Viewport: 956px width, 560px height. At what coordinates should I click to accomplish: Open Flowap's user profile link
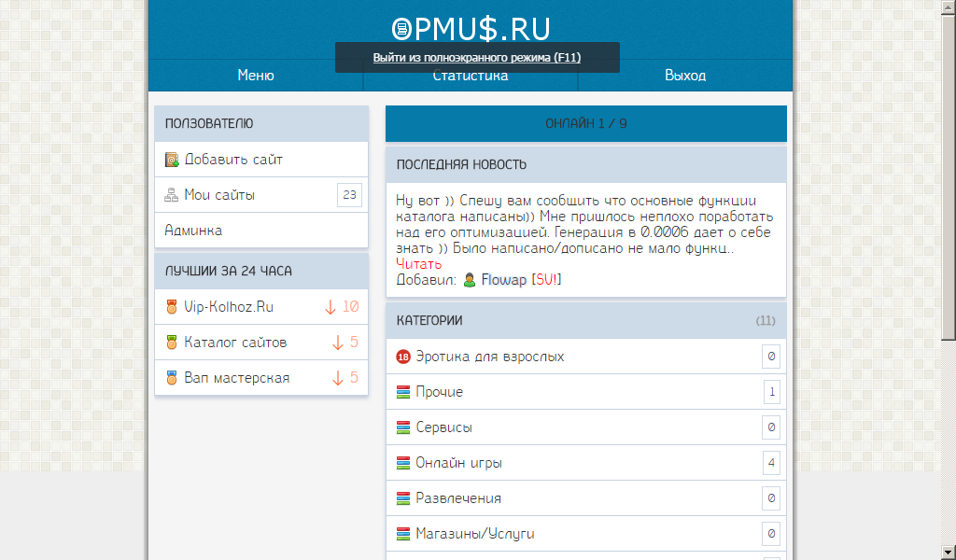pyautogui.click(x=504, y=280)
